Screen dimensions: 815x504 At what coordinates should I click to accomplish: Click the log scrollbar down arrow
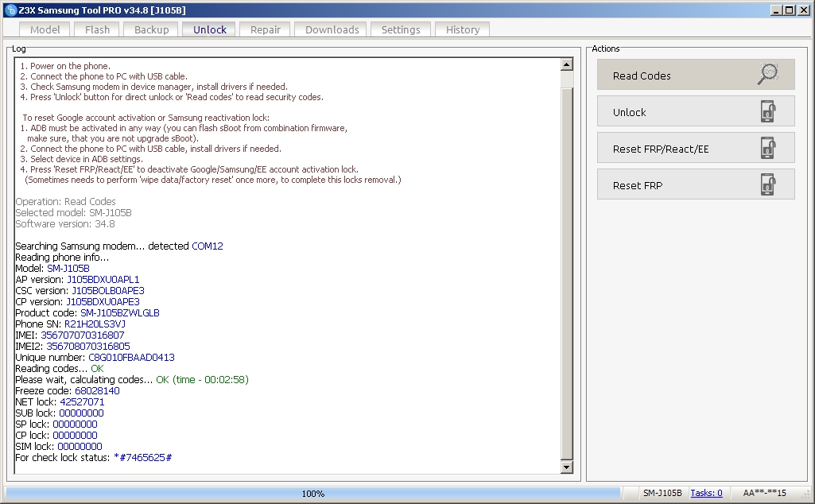[567, 467]
